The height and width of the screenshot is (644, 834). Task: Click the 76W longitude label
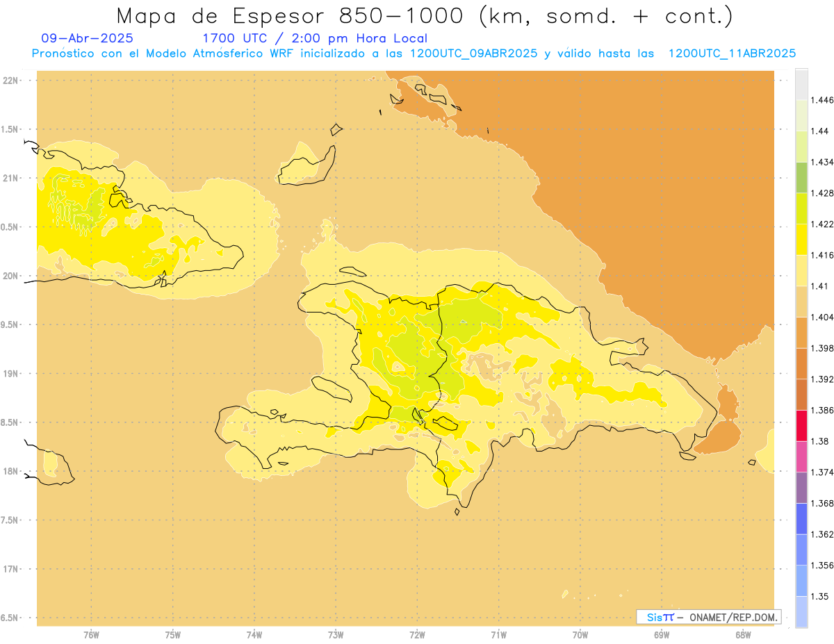[91, 635]
